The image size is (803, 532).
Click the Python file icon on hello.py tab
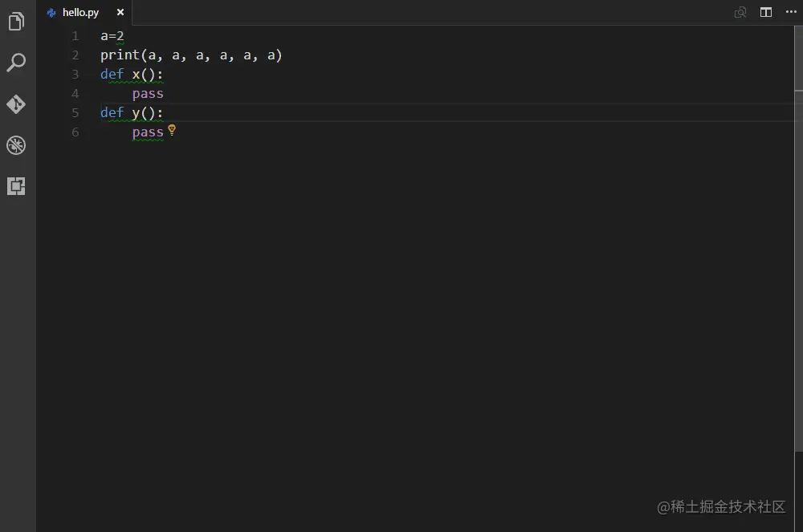pos(52,13)
